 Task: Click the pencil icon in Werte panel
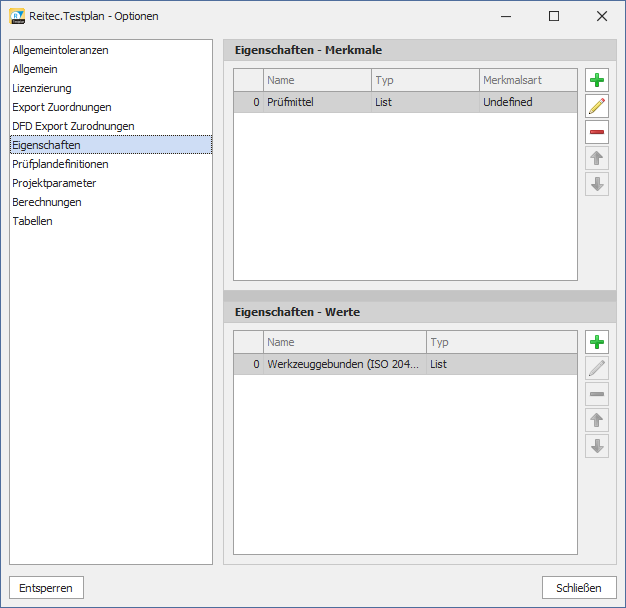coord(597,368)
